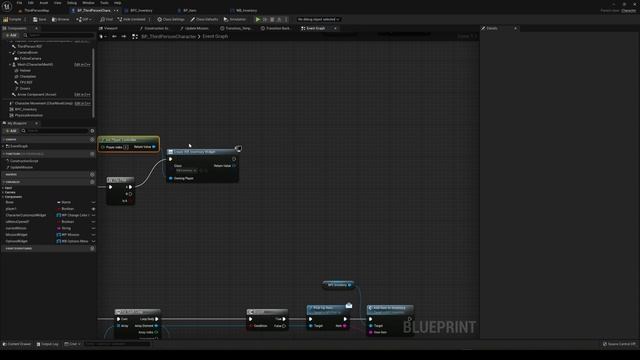This screenshot has width=640, height=360.
Task: Open the Help menu
Action: (x=118, y=2)
